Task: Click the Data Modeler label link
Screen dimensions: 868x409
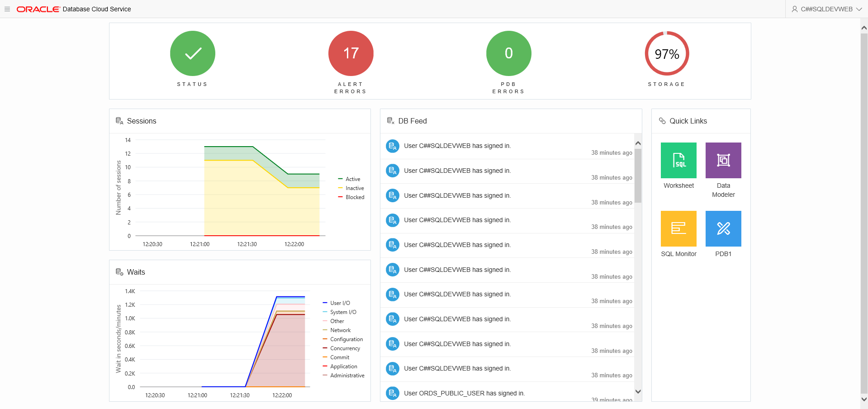Action: click(723, 190)
